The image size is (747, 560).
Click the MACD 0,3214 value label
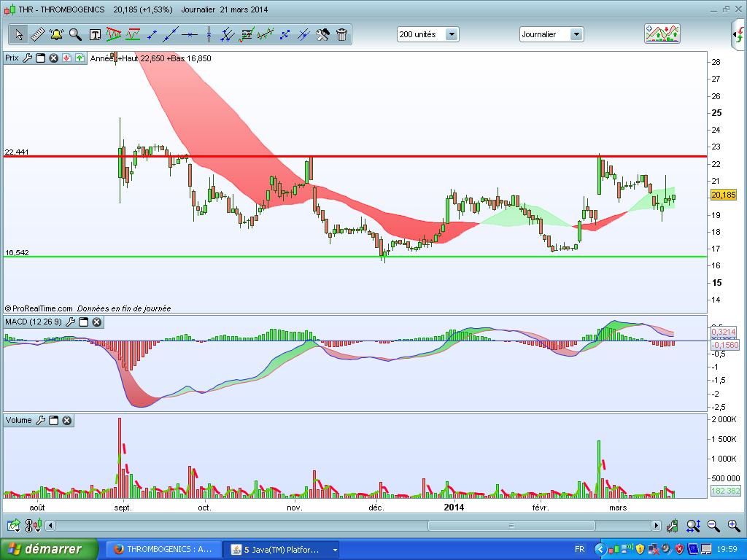click(724, 332)
